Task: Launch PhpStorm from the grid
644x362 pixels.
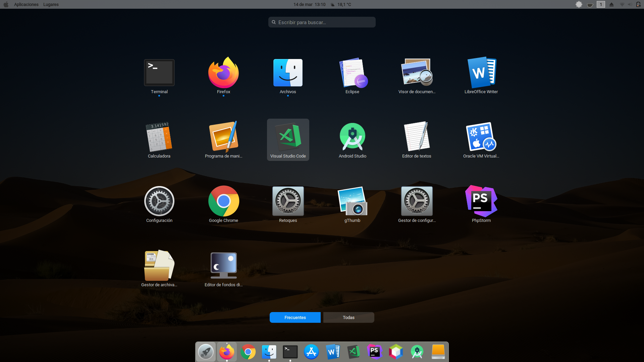Action: point(481,204)
